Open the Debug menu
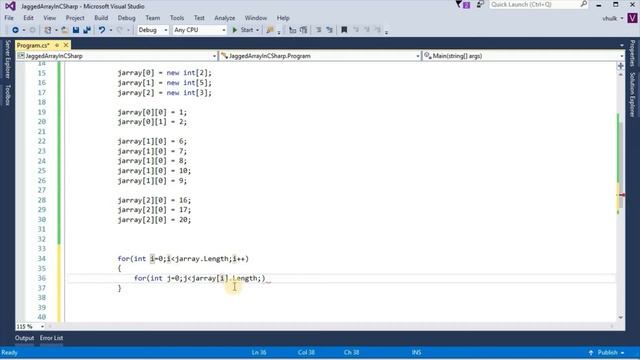Screen dimensions: 640x360 coord(127,18)
